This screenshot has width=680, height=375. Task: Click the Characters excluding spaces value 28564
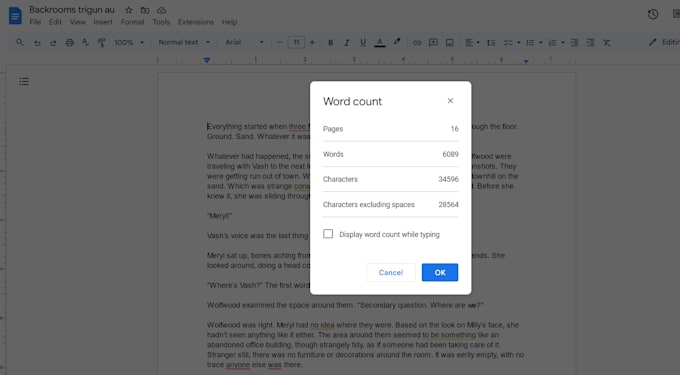coord(448,204)
